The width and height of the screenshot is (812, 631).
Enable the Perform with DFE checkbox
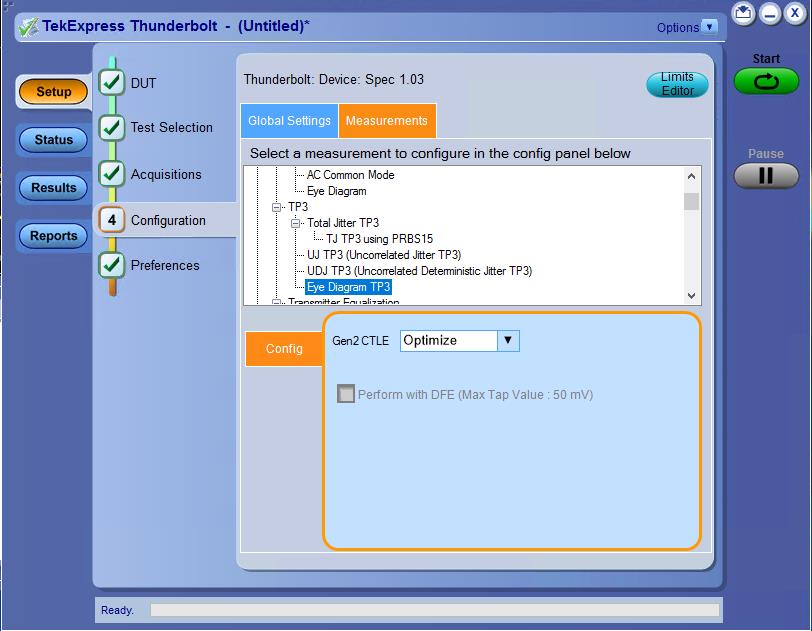point(346,394)
